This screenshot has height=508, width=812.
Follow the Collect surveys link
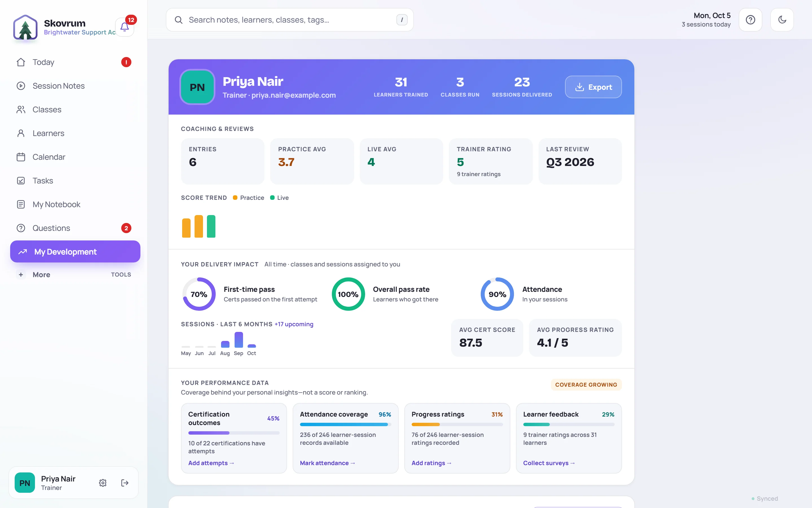[x=549, y=463]
